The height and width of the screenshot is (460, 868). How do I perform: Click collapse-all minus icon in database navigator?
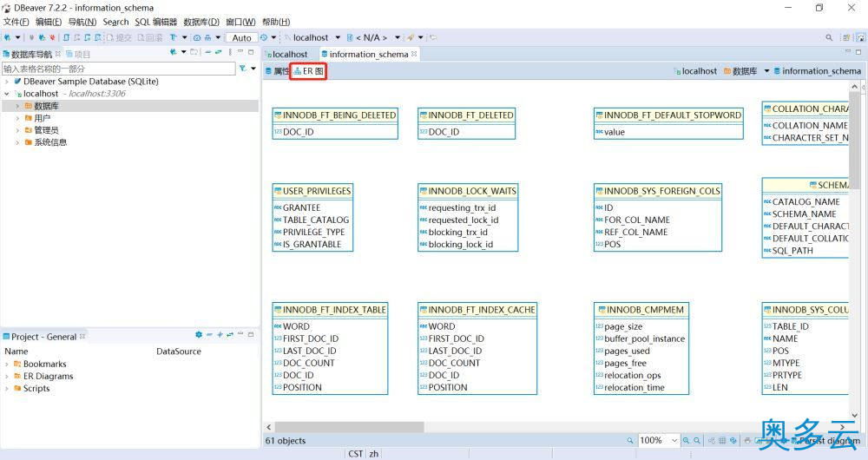[x=208, y=52]
